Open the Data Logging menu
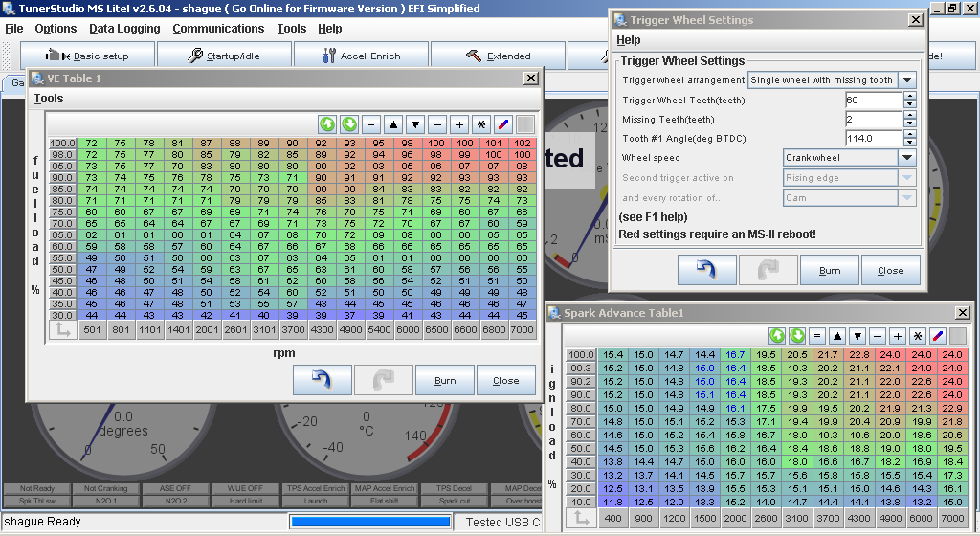980x536 pixels. (x=124, y=29)
